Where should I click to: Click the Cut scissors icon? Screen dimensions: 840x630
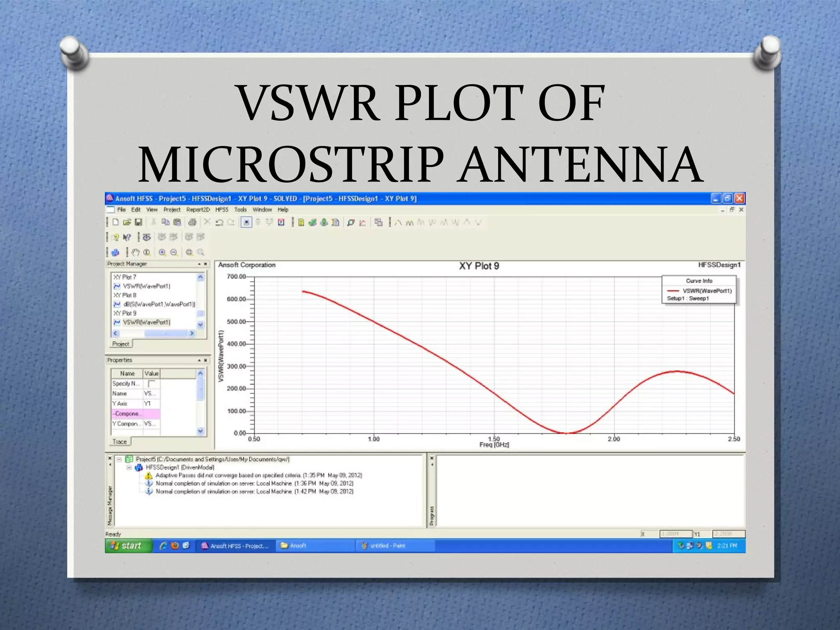coord(154,222)
